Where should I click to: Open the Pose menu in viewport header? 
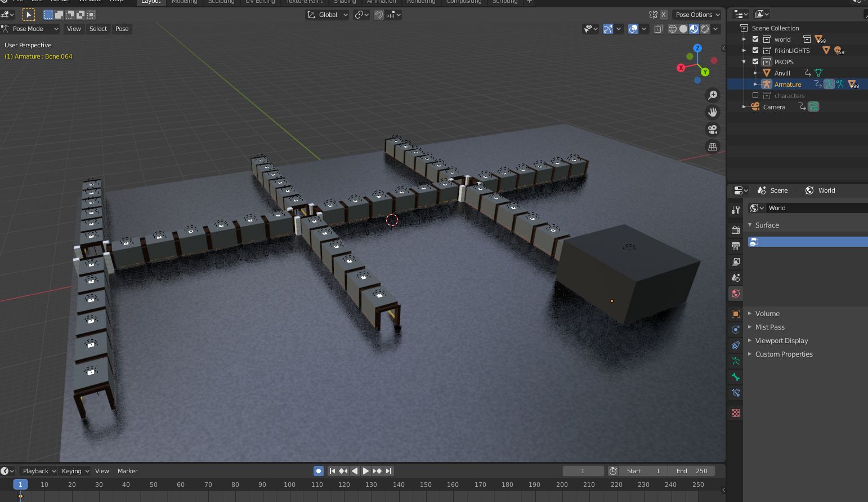tap(122, 29)
